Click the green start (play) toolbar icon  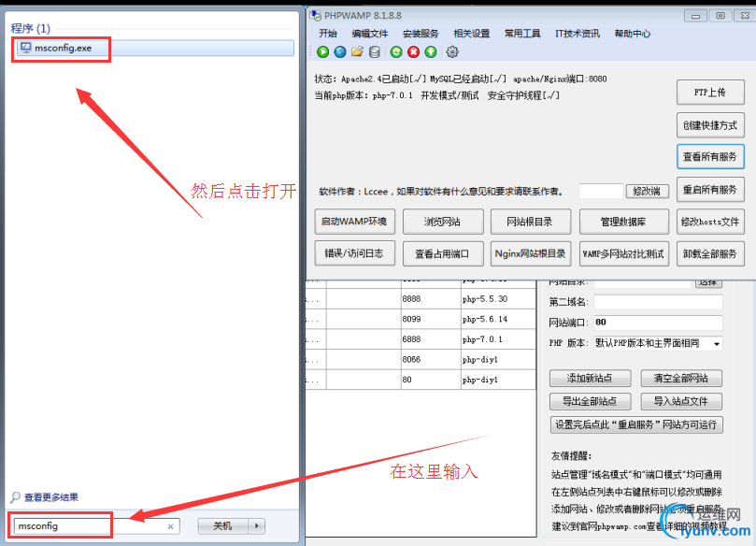(323, 52)
